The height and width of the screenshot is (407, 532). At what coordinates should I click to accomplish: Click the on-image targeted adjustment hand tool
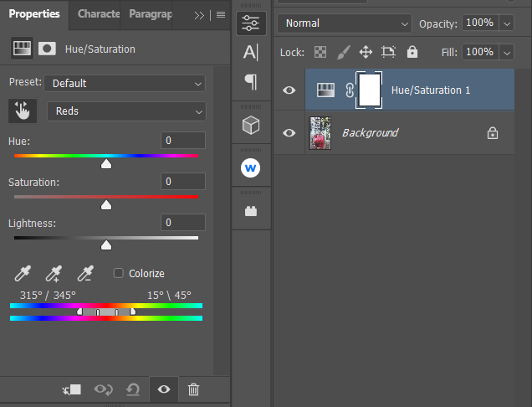[x=22, y=111]
